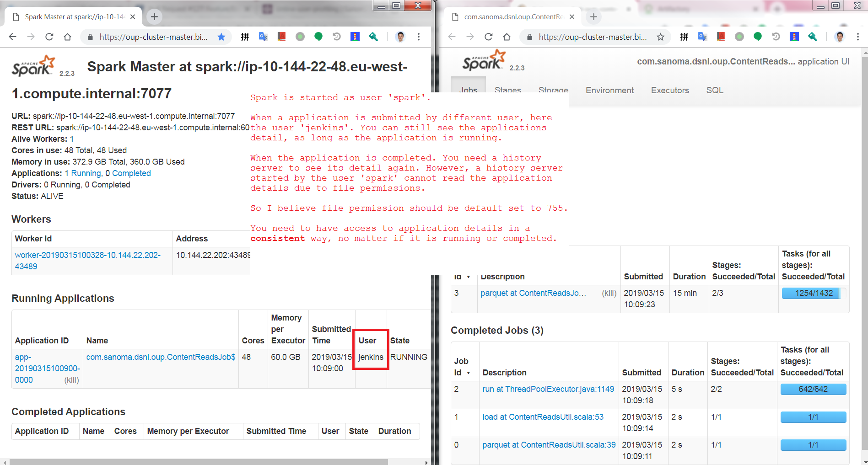Open the Google Translate extension in the left browser
This screenshot has height=465, width=868.
click(263, 37)
